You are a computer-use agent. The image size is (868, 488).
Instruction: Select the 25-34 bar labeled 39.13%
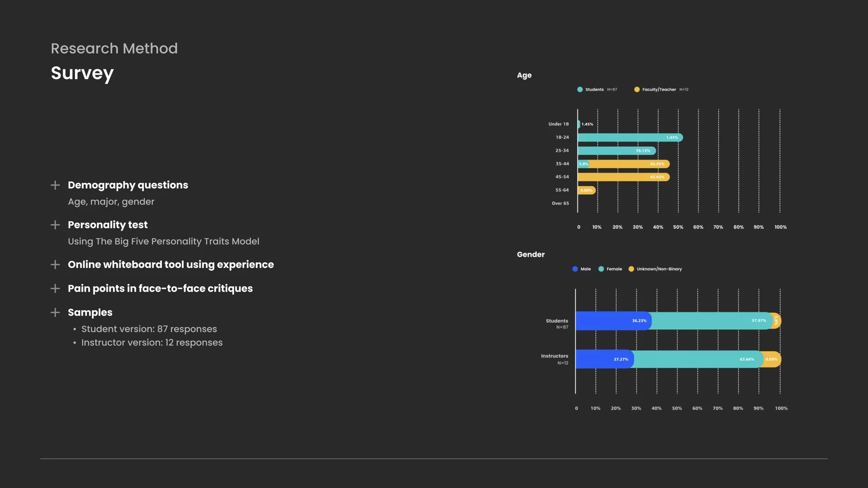[x=615, y=151]
